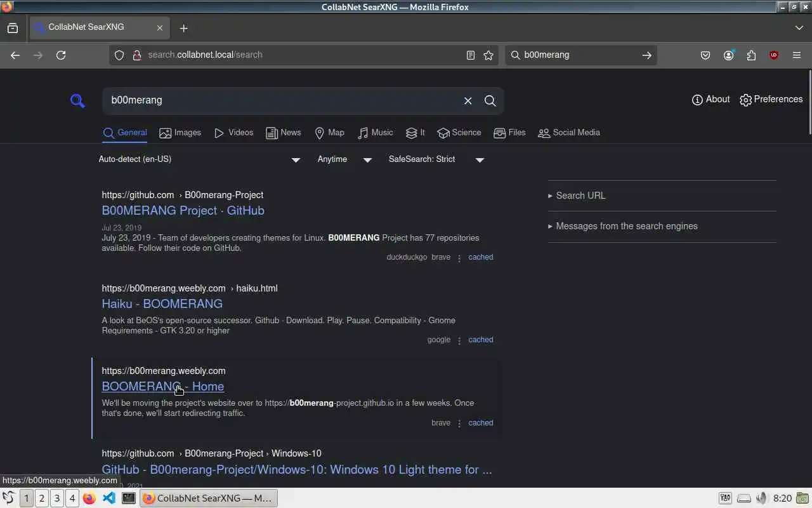Switch to the Social Media tab
Image resolution: width=812 pixels, height=508 pixels.
pyautogui.click(x=569, y=133)
